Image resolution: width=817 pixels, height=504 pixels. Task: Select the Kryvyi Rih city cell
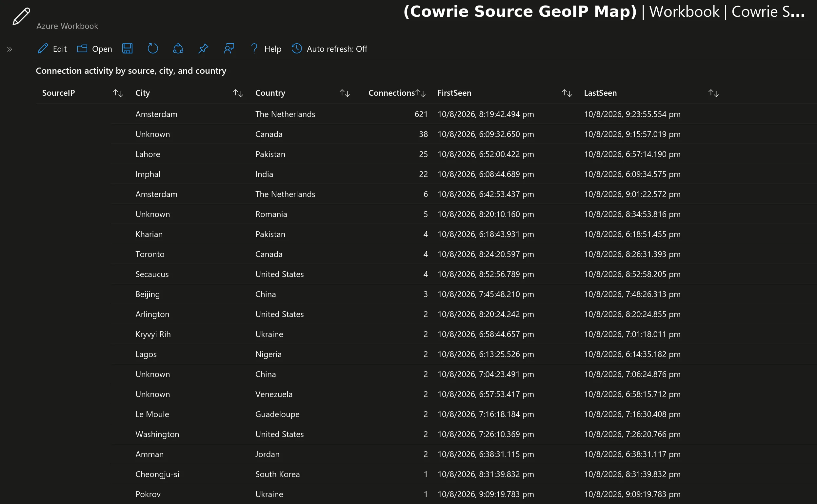pos(153,334)
